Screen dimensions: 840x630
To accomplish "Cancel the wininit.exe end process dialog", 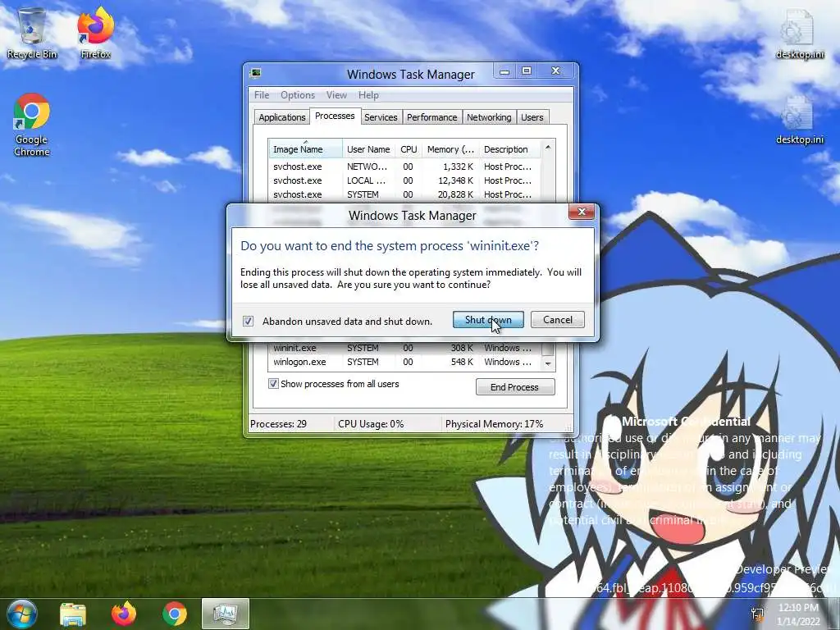I will click(x=557, y=320).
